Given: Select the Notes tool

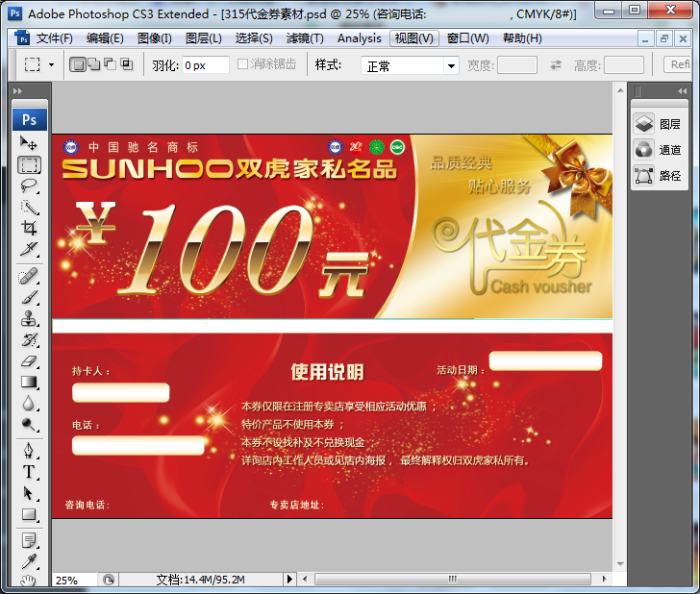Looking at the screenshot, I should 29,541.
